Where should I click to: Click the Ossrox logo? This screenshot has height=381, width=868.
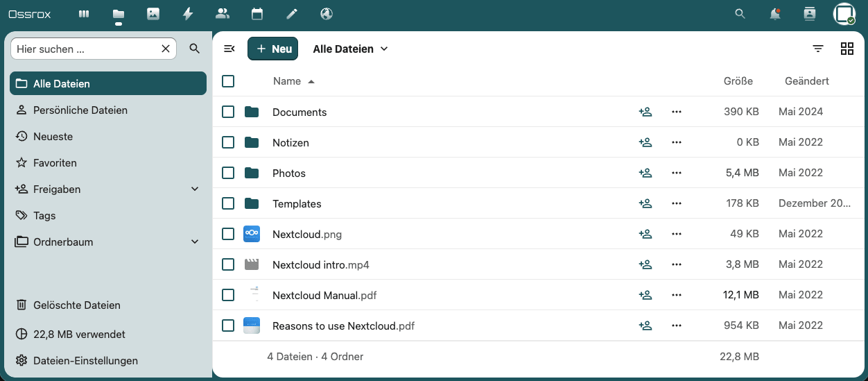(x=30, y=14)
